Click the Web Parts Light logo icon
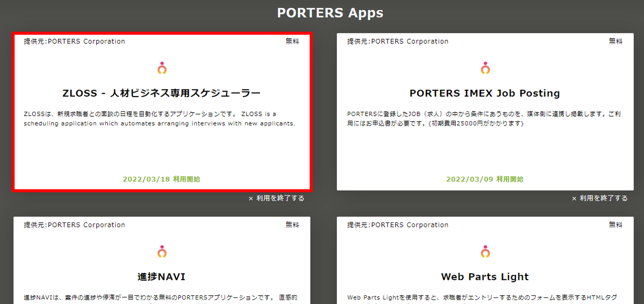This screenshot has height=304, width=644. 485,251
